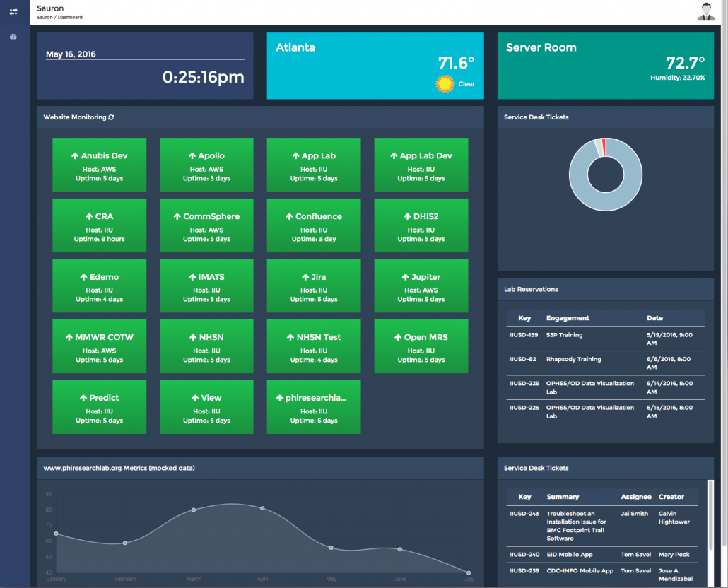Select the May data point on the metrics chart
This screenshot has width=728, height=588.
(331, 548)
